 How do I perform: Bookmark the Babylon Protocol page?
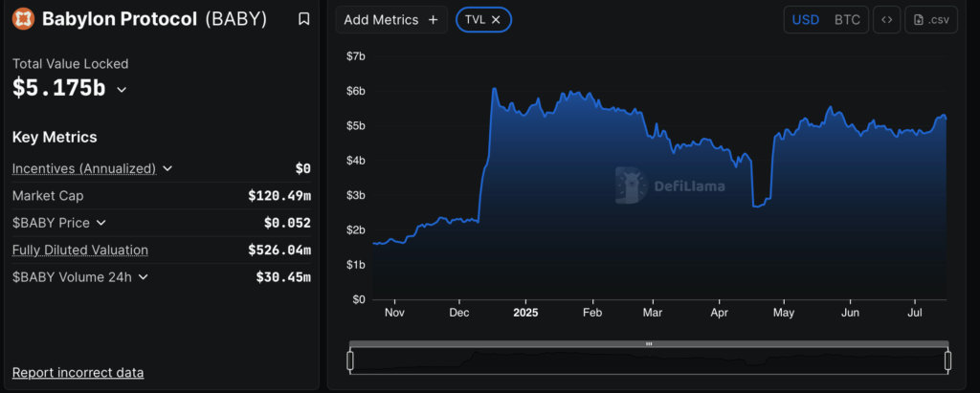303,19
